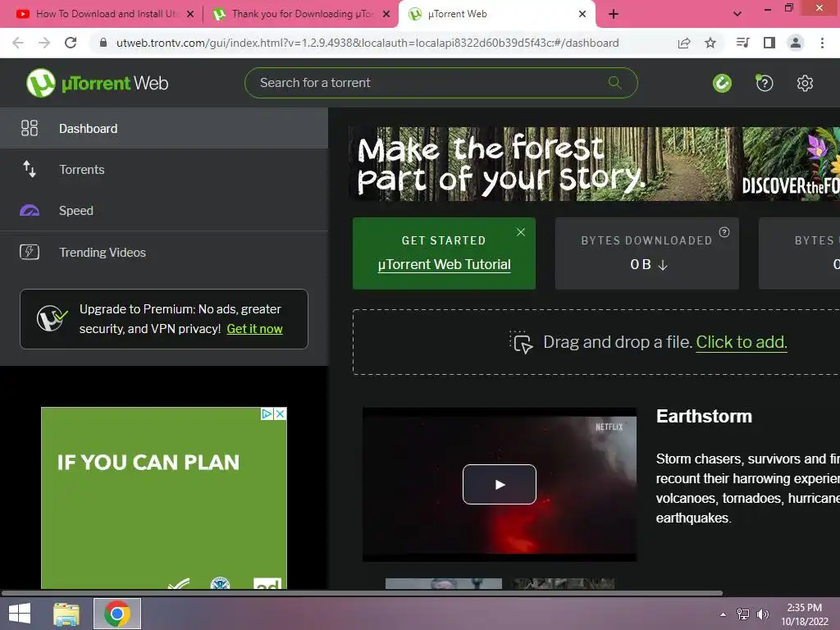Open tab search chevron dropdown

tap(737, 14)
